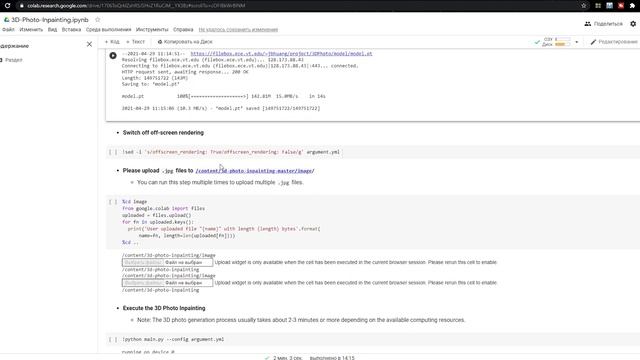The width and height of the screenshot is (640, 360).
Task: Star the 3D-Photo-Inpainting notebook
Action: 98,20
